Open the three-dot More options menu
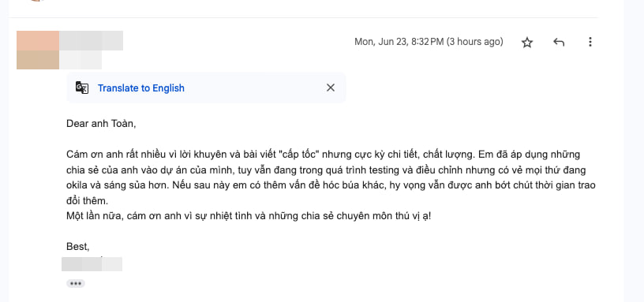The image size is (644, 302). (x=590, y=42)
